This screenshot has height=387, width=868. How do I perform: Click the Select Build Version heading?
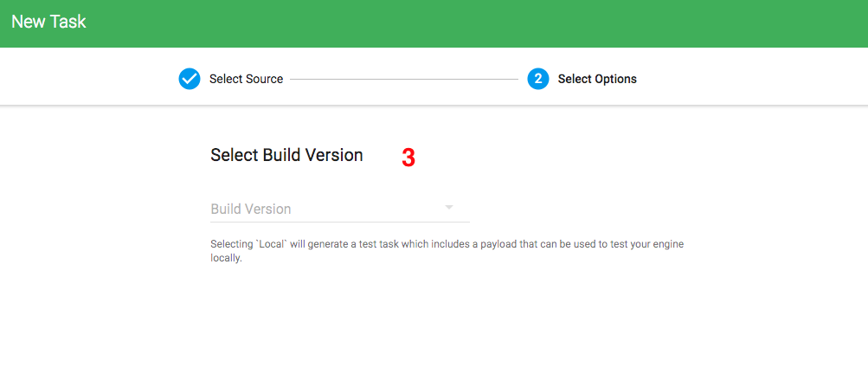[x=286, y=155]
